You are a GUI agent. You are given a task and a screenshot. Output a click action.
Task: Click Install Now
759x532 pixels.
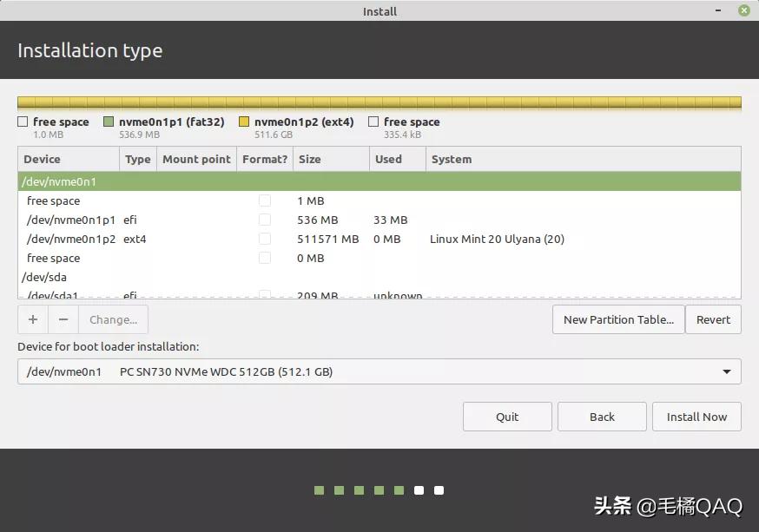point(696,417)
